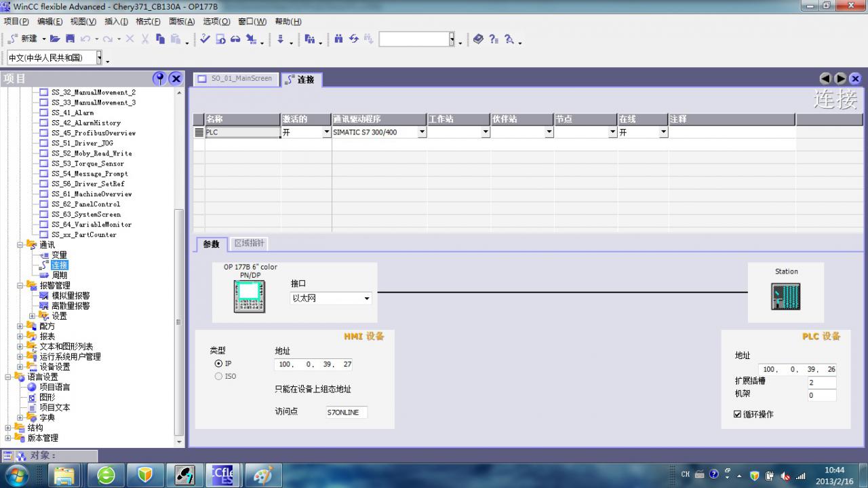This screenshot has height=488, width=868.
Task: Click the Undo arrow icon
Action: click(x=85, y=39)
